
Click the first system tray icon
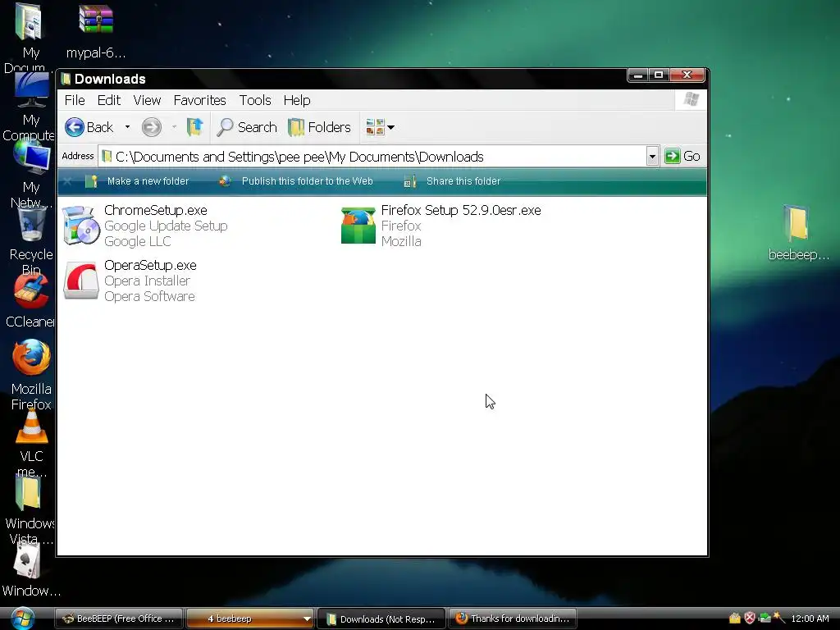[x=735, y=619]
